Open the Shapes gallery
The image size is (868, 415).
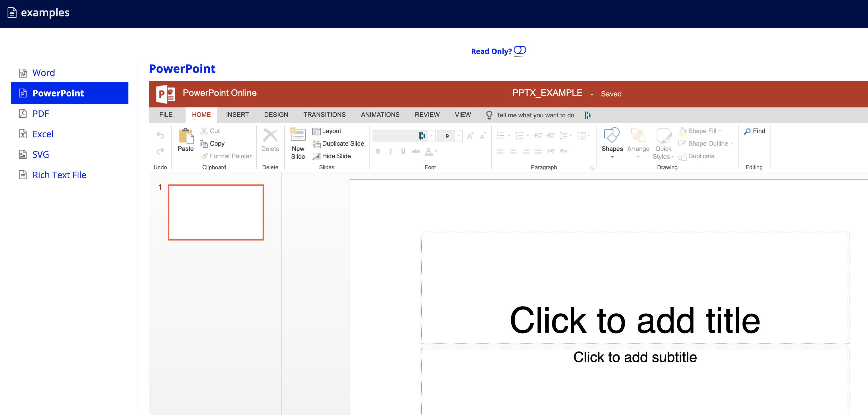(612, 136)
